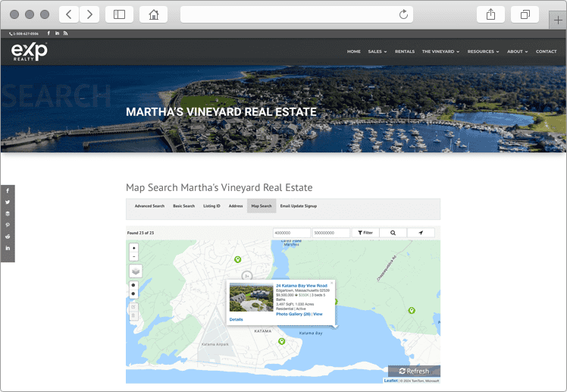This screenshot has height=392, width=567.
Task: Open the CONTACT nav item
Action: [546, 52]
